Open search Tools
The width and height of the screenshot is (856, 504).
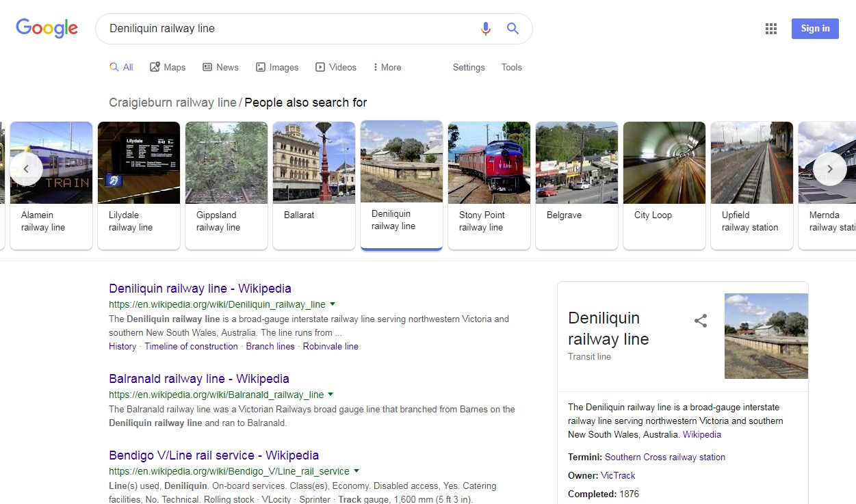(x=512, y=67)
